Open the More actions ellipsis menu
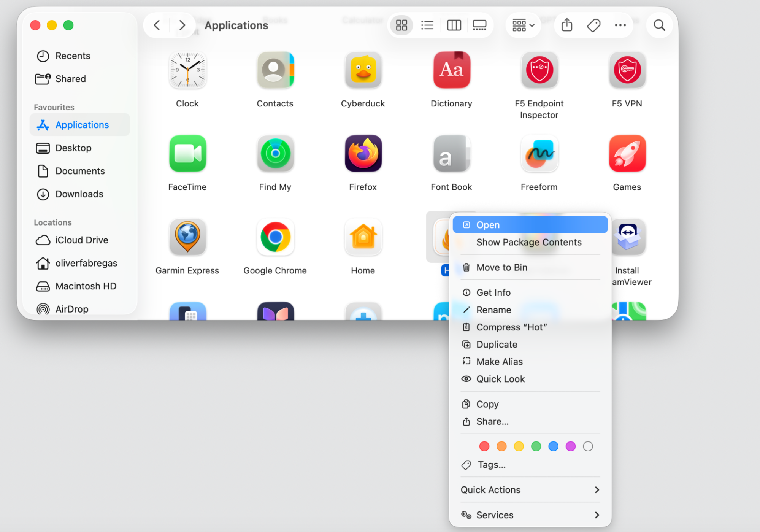Image resolution: width=760 pixels, height=532 pixels. pos(620,25)
